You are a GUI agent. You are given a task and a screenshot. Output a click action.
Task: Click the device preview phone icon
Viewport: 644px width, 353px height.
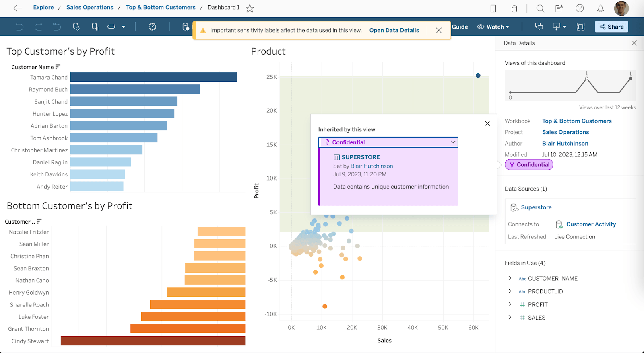pos(493,8)
